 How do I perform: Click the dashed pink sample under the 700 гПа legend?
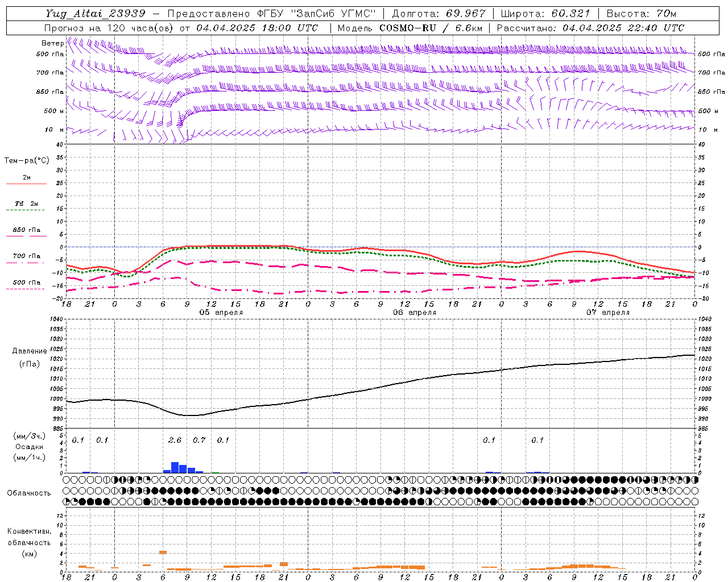tap(25, 263)
